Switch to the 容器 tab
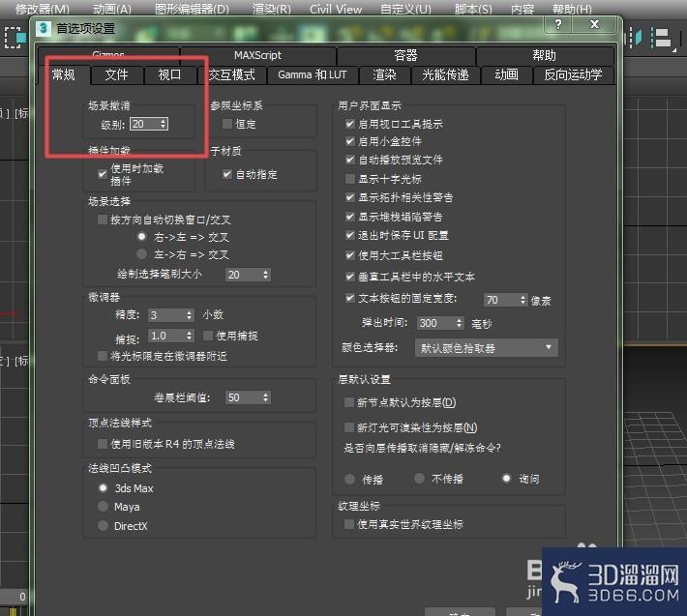Viewport: 687px width, 616px height. (x=405, y=55)
